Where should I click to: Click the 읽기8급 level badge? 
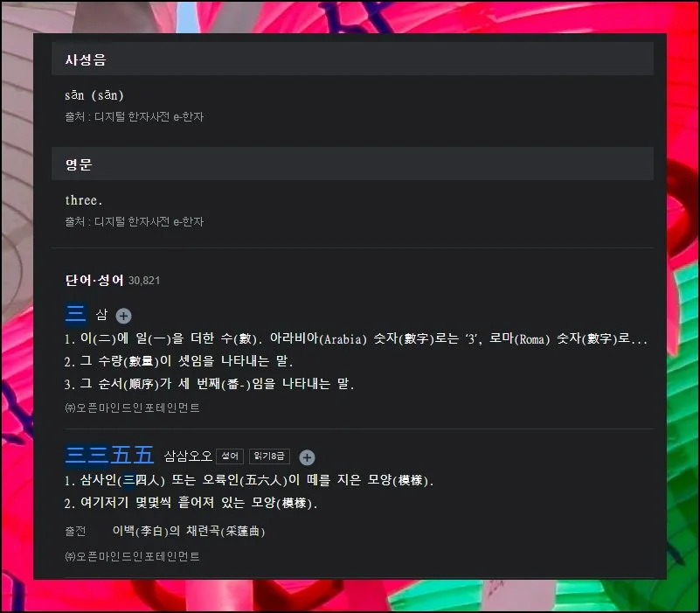click(269, 456)
